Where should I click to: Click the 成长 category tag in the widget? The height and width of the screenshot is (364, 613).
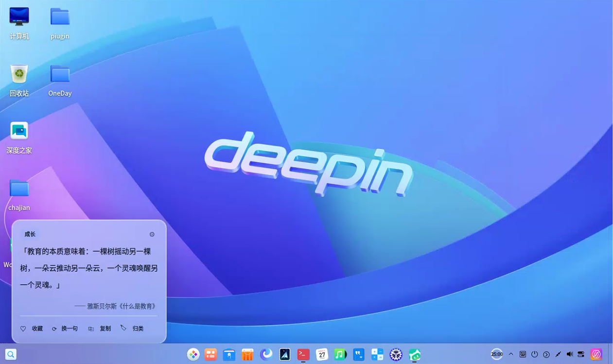coord(30,234)
